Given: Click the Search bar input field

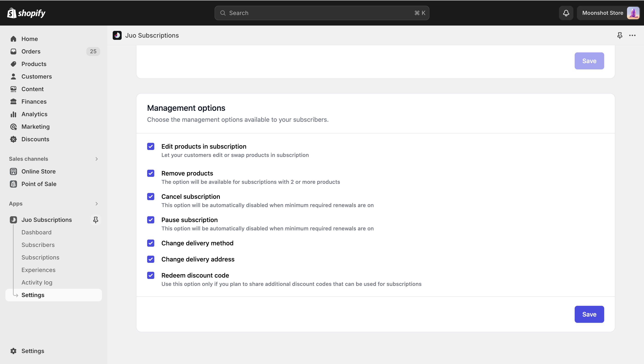Looking at the screenshot, I should click(x=322, y=13).
